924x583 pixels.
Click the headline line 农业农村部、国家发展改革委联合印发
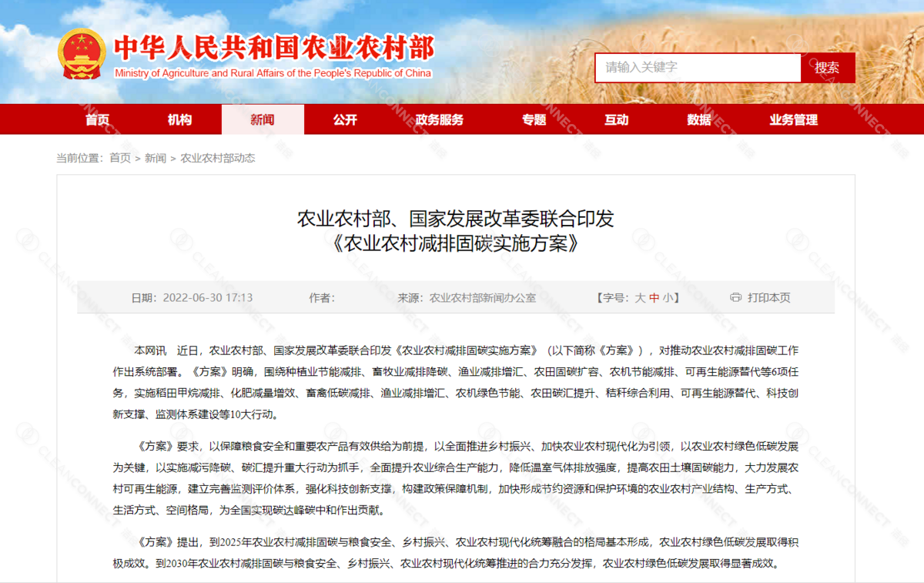point(456,219)
